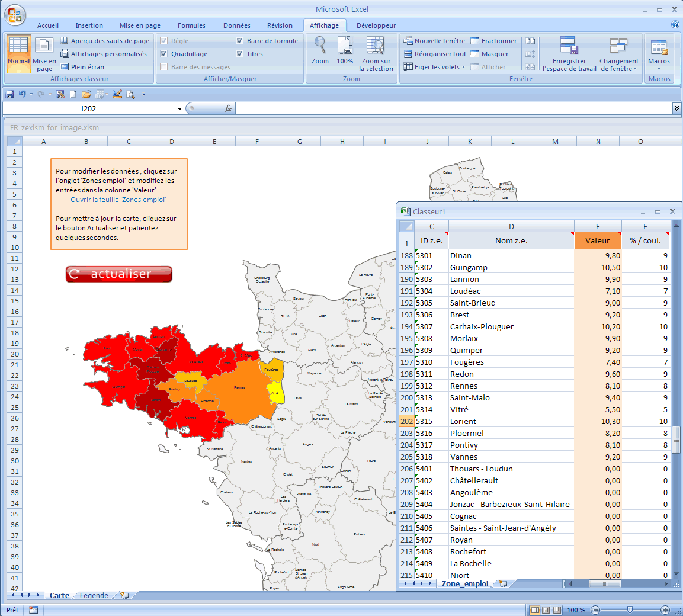Image resolution: width=683 pixels, height=616 pixels.
Task: Click the Open folder icon
Action: click(86, 94)
